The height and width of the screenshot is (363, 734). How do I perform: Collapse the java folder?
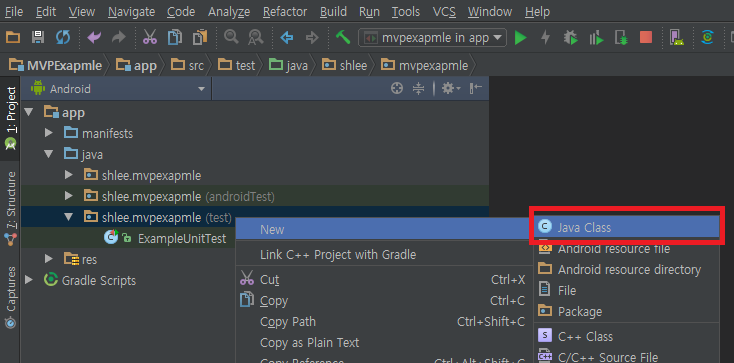pyautogui.click(x=49, y=154)
